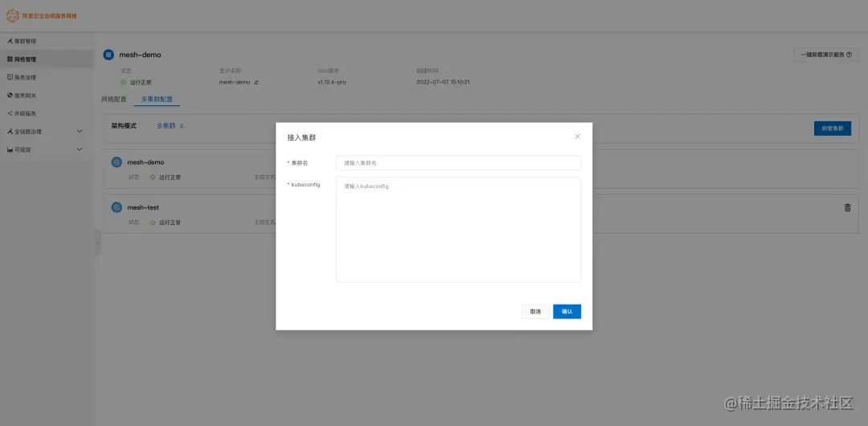Click the 纳管集群 button

(x=833, y=128)
